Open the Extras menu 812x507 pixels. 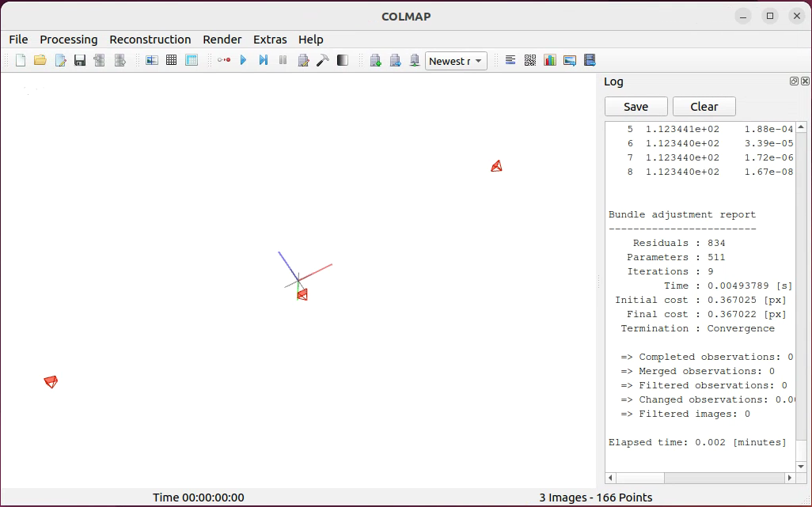[x=270, y=40]
